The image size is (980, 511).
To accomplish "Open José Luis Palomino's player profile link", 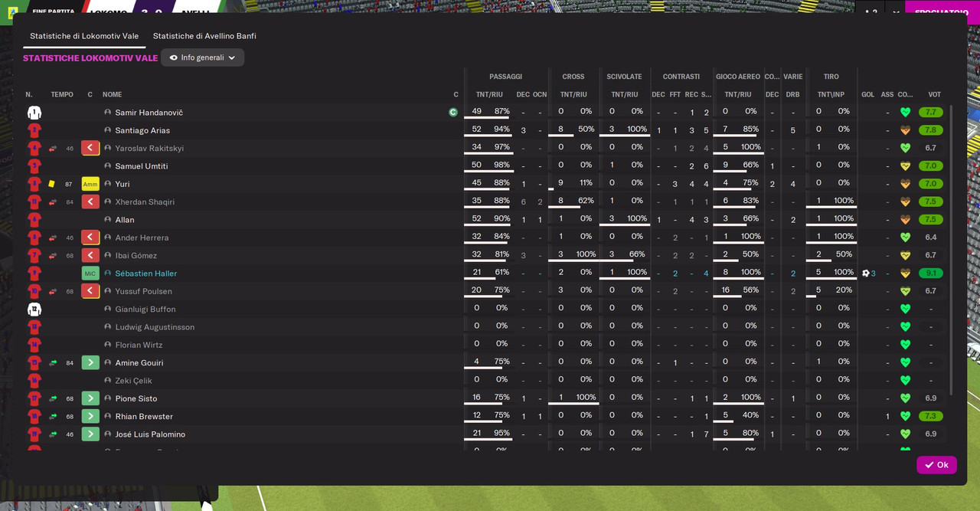I will [150, 434].
